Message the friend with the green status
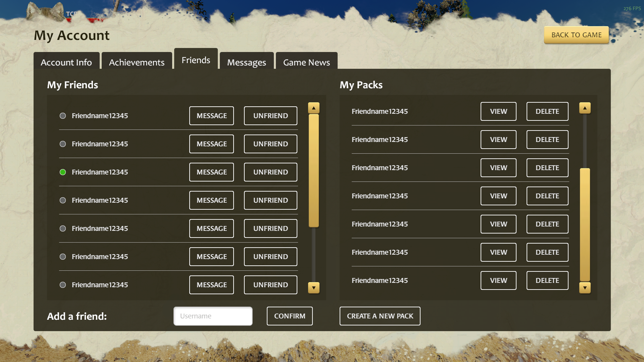Image resolution: width=644 pixels, height=362 pixels. [211, 172]
